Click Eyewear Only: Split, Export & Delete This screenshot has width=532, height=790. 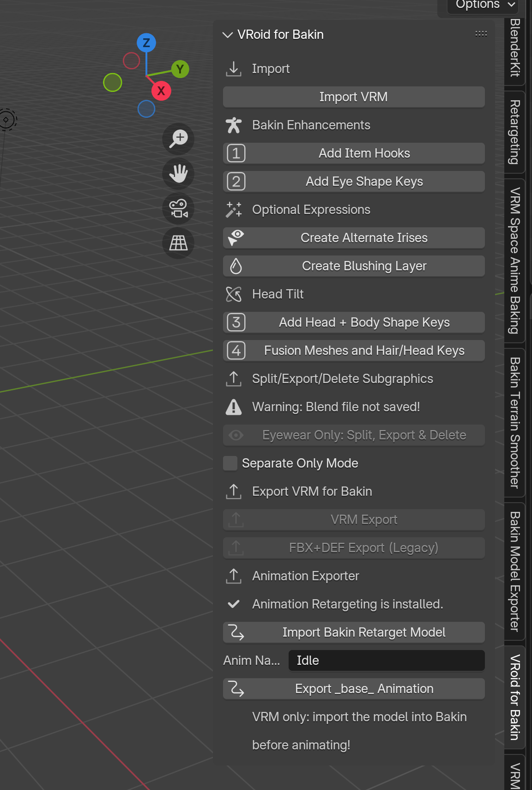tap(354, 435)
